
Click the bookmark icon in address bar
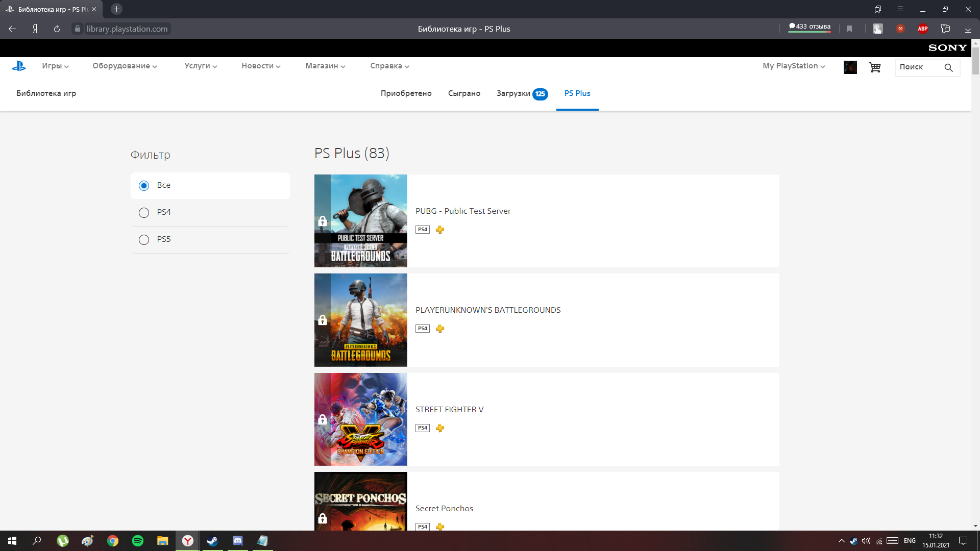point(849,29)
